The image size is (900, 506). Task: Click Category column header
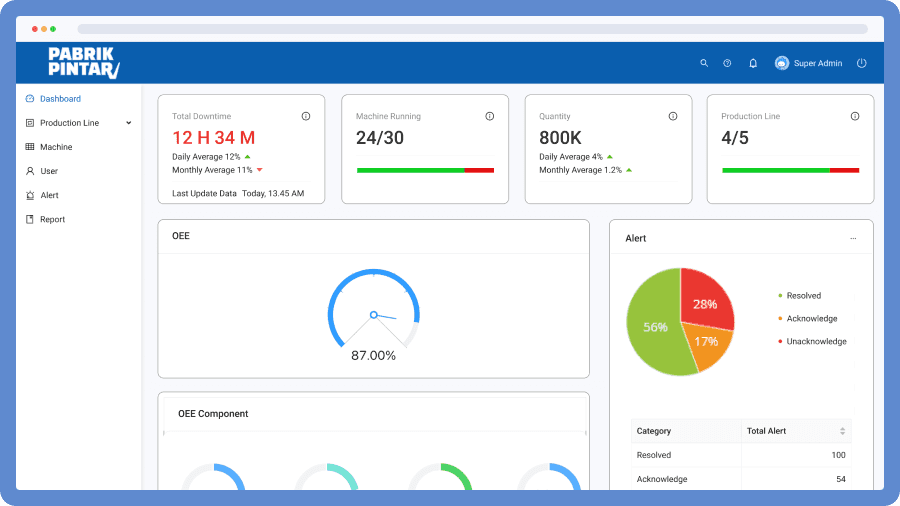coord(654,431)
